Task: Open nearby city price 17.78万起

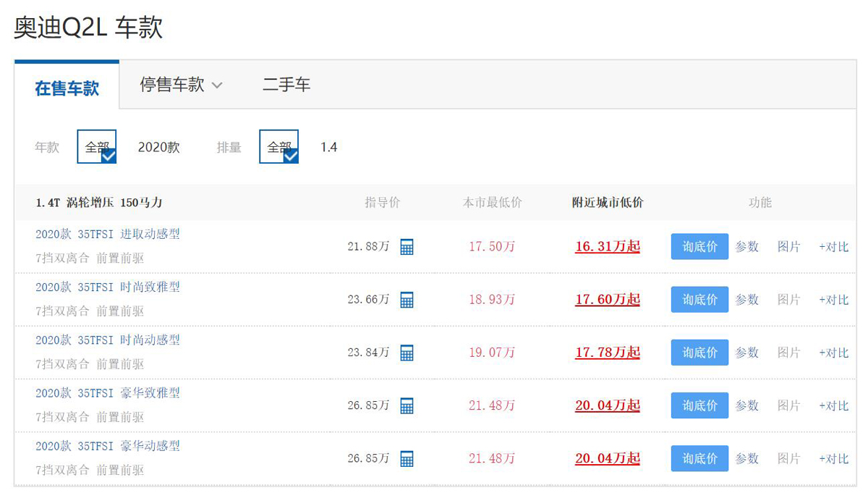Action: click(x=608, y=353)
